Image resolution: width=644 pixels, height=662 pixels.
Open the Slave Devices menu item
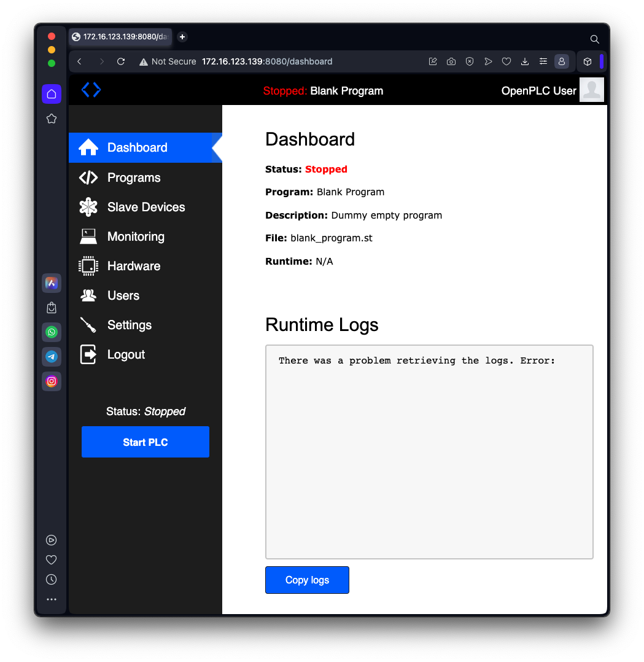click(145, 207)
